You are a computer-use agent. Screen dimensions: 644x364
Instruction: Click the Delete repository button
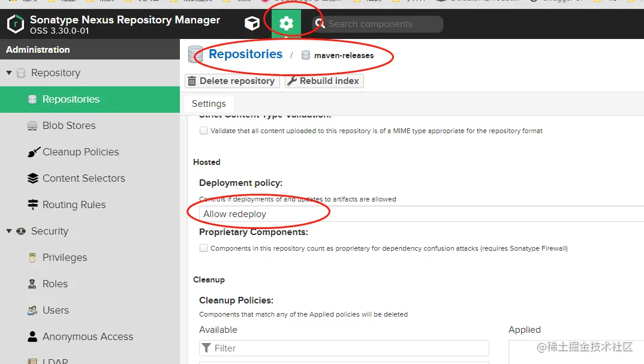click(233, 81)
